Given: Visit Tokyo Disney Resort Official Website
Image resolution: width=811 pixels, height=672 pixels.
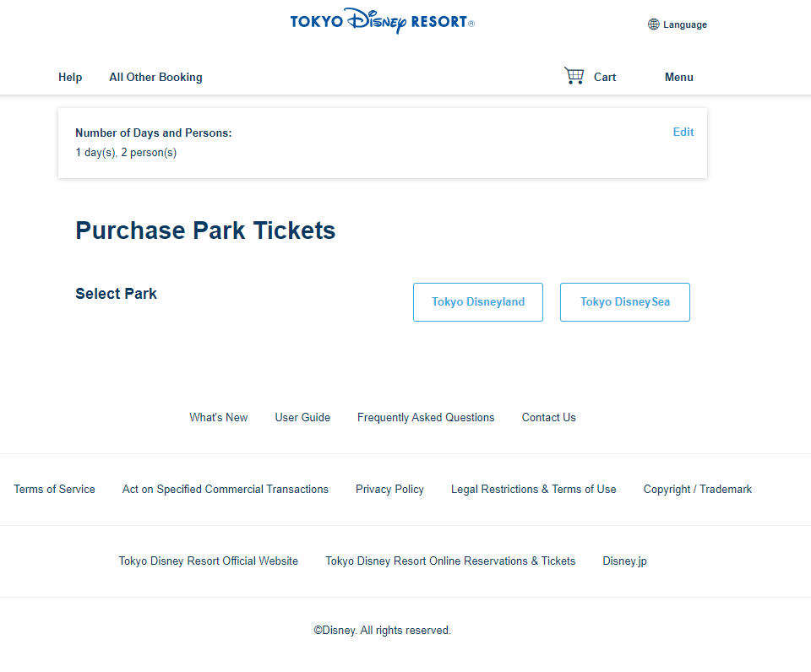Looking at the screenshot, I should [209, 561].
